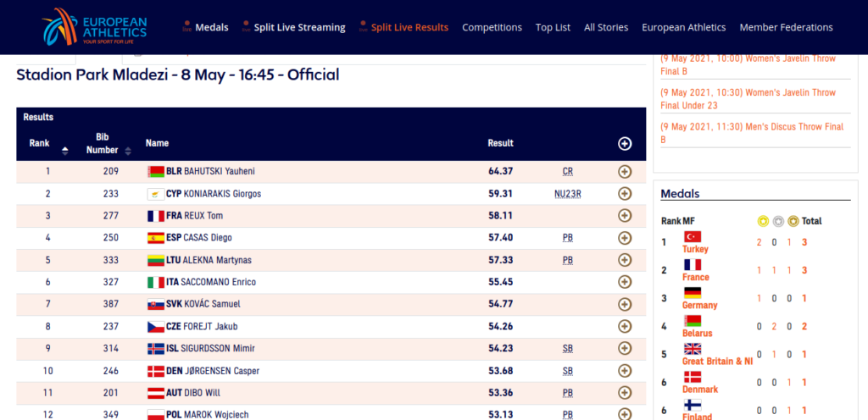This screenshot has width=868, height=420.
Task: Expand details for JØRGENSEN Casper row
Action: click(625, 371)
